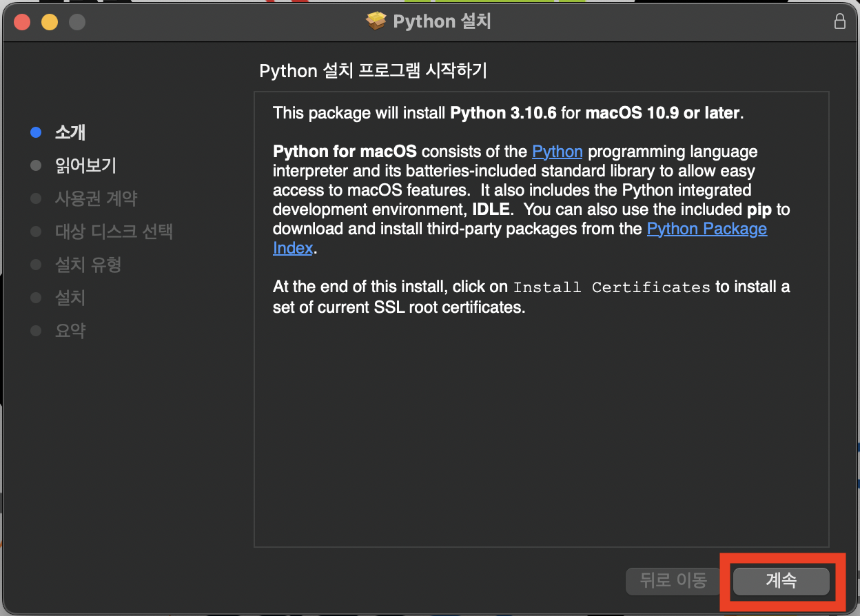Screen dimensions: 860x616
Task: Close the installer with the red button
Action: (x=22, y=22)
